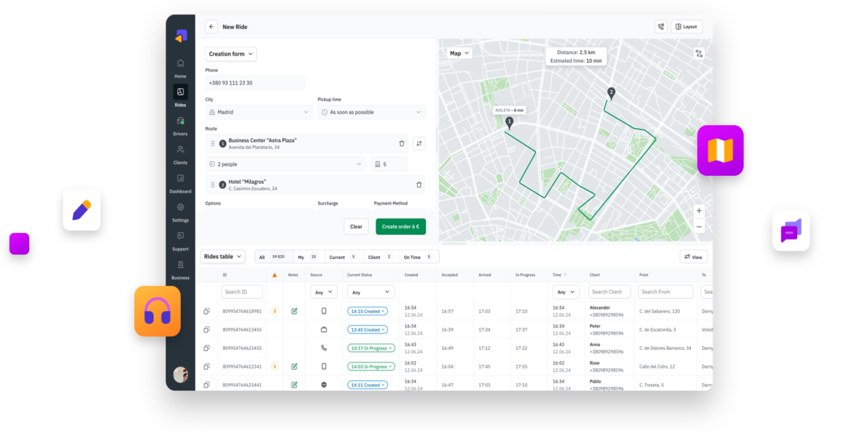Swap route points with the reorder arrows icon
The image size is (868, 434).
pyautogui.click(x=419, y=143)
